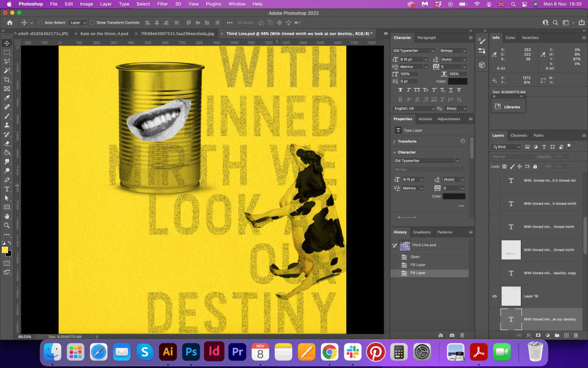The width and height of the screenshot is (588, 368).
Task: Activate the Zoom tool
Action: (x=7, y=225)
